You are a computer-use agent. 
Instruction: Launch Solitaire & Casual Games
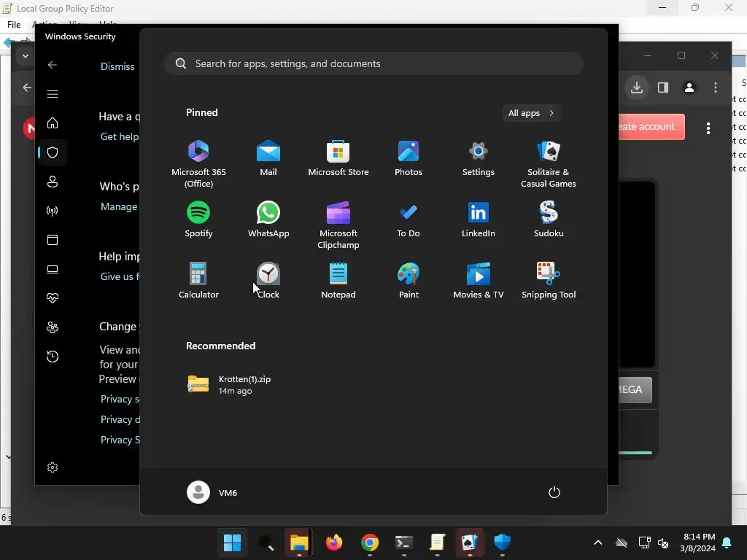pos(549,163)
